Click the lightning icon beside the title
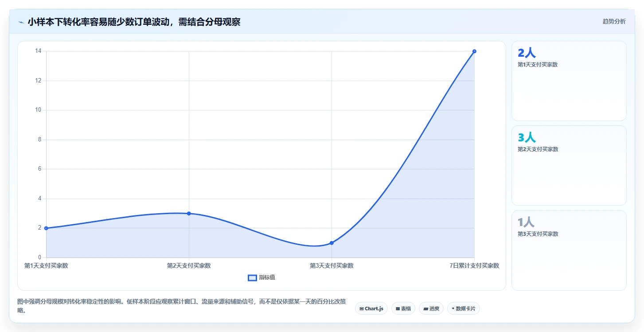This screenshot has height=332, width=644. point(21,22)
